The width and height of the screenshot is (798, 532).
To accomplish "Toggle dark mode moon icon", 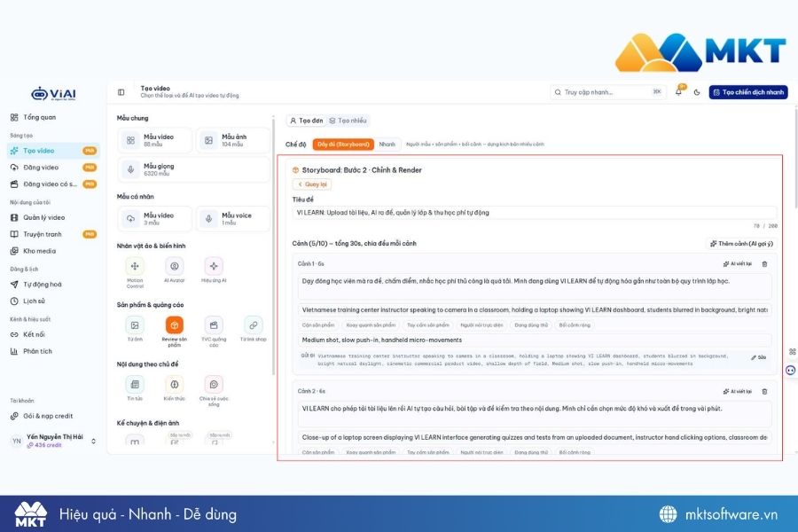I will 697,92.
